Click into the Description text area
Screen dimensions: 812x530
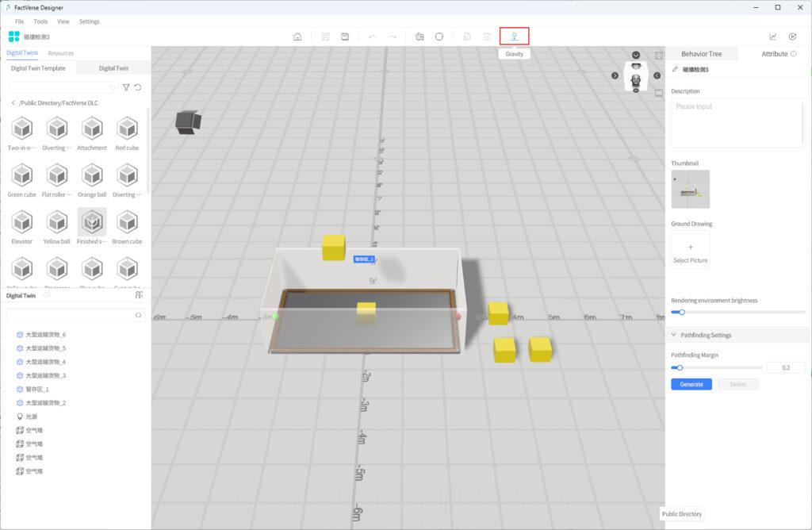click(x=738, y=123)
